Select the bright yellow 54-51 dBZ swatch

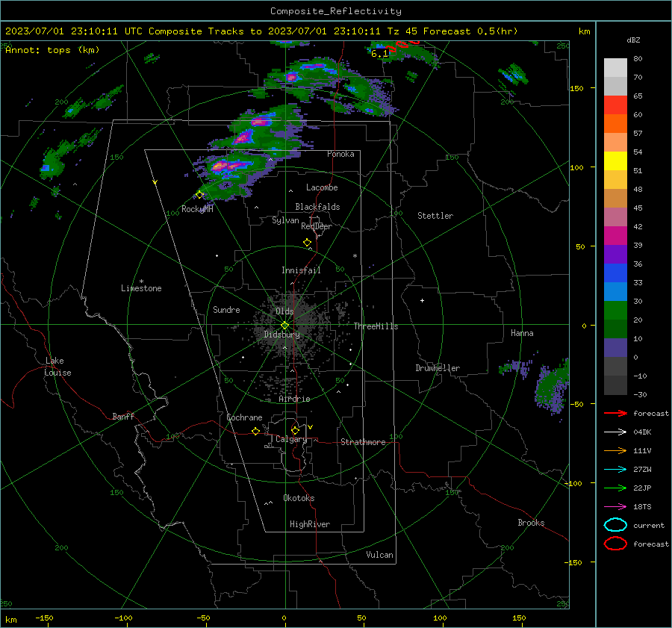pyautogui.click(x=615, y=161)
